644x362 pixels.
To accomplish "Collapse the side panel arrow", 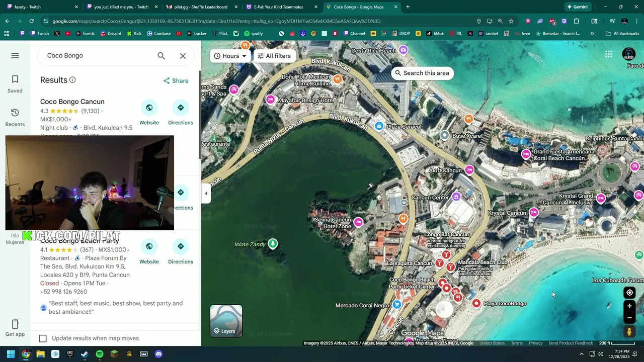I will tap(206, 194).
